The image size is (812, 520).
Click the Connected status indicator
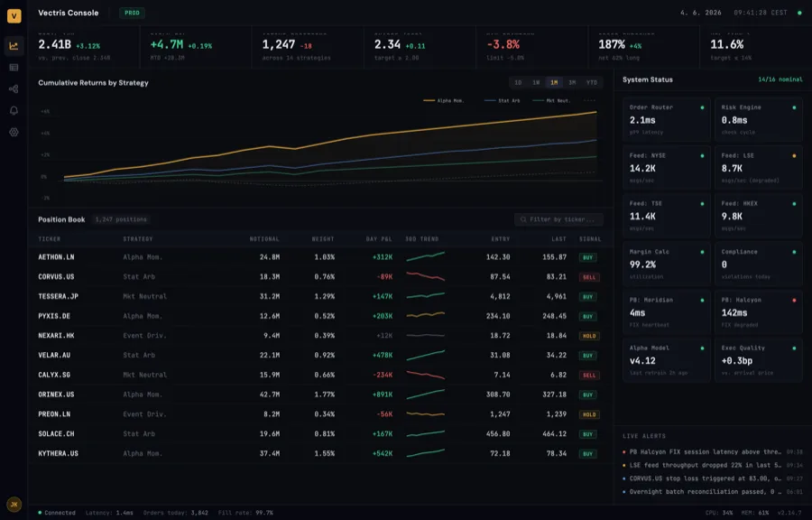pyautogui.click(x=57, y=513)
